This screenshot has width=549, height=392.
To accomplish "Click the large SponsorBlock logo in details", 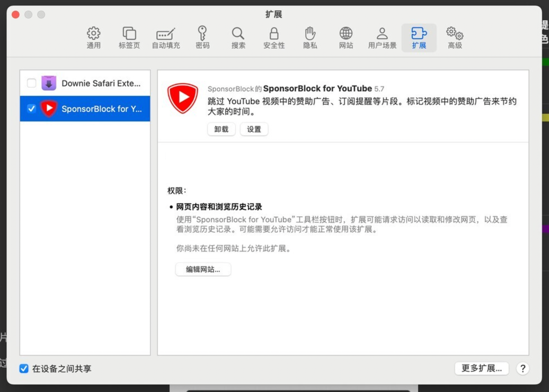I will click(x=183, y=98).
